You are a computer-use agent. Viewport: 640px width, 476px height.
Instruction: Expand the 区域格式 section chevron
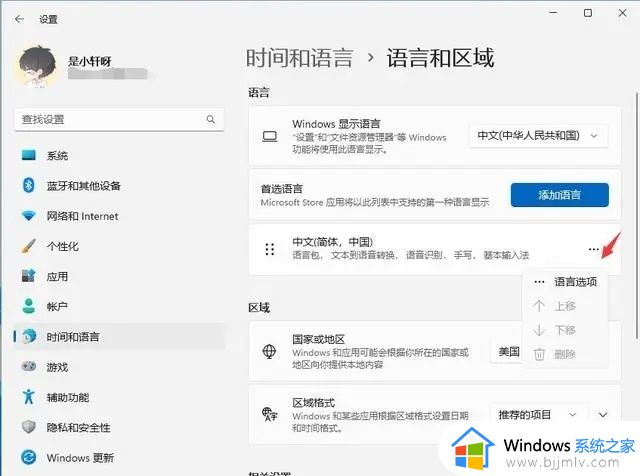603,415
